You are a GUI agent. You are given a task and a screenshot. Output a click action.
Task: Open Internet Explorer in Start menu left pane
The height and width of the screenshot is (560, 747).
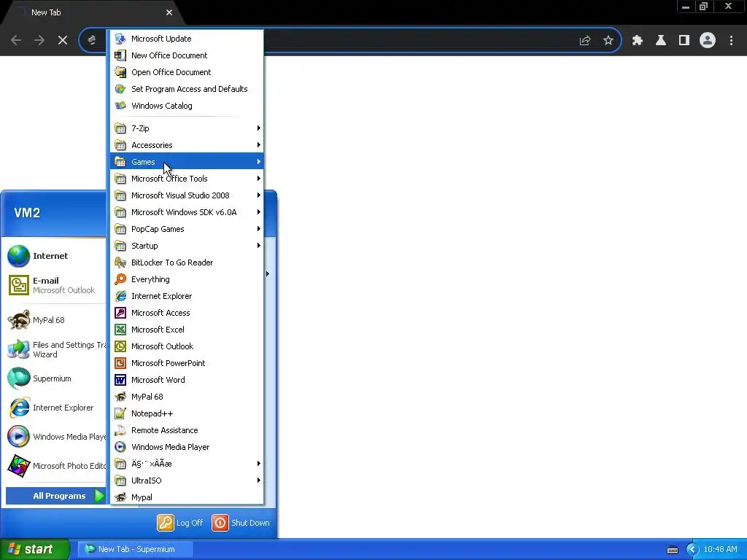tap(55, 408)
